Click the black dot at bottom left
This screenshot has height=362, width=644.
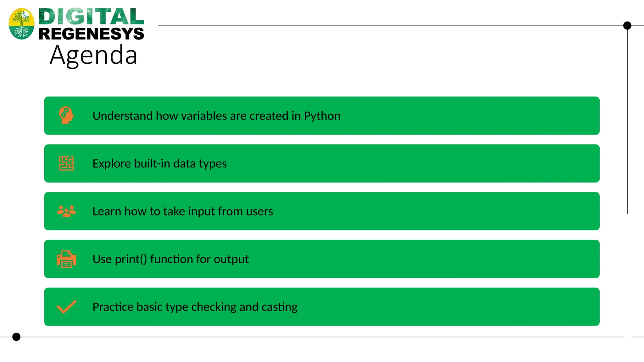pyautogui.click(x=16, y=337)
